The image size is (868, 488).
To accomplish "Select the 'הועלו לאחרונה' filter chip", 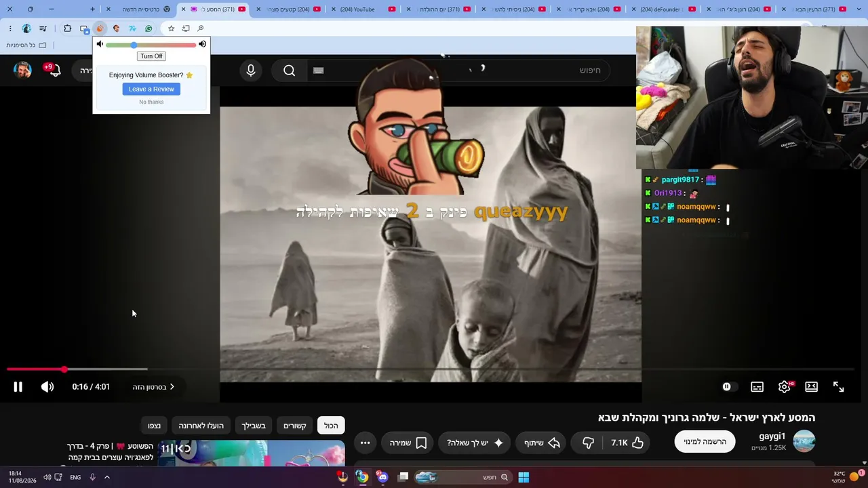I will (x=201, y=426).
